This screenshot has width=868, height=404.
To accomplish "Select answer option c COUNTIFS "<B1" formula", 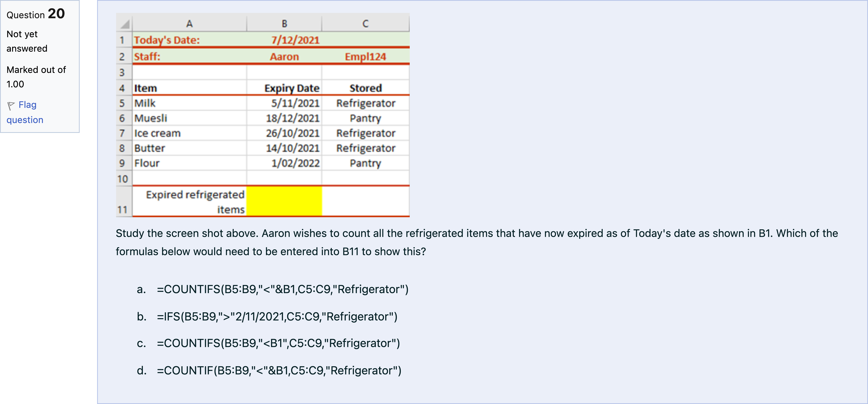I will pos(278,343).
